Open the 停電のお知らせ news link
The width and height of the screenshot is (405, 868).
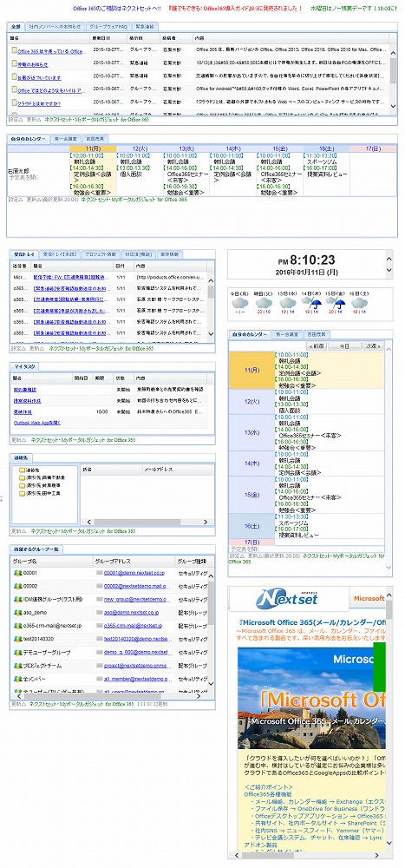click(x=32, y=64)
